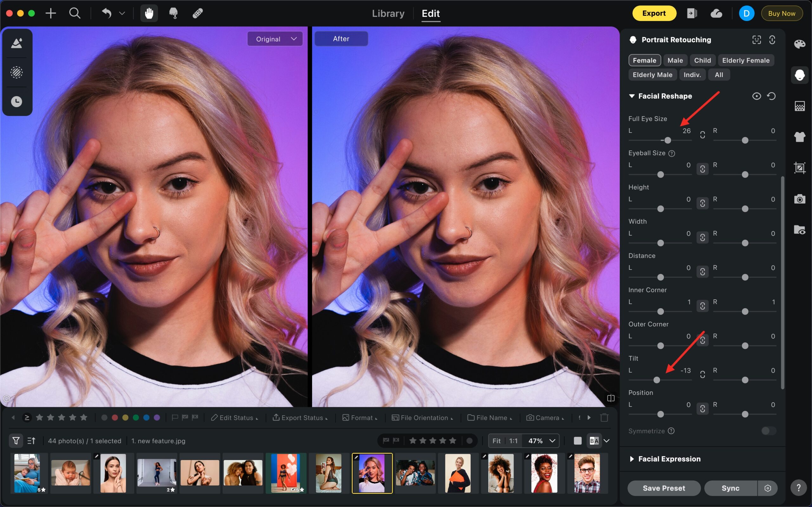Toggle the Full Eye Size L/R link
This screenshot has height=507, width=812.
(x=702, y=135)
